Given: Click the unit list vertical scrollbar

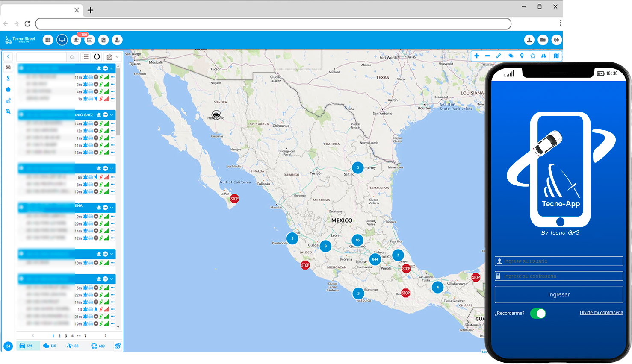Looking at the screenshot, I should [x=118, y=103].
